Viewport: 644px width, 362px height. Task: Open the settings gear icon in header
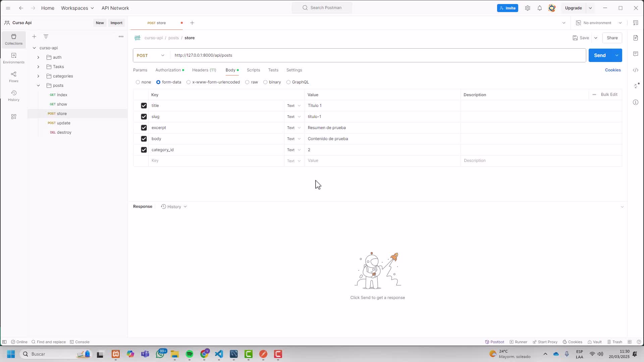tap(528, 8)
